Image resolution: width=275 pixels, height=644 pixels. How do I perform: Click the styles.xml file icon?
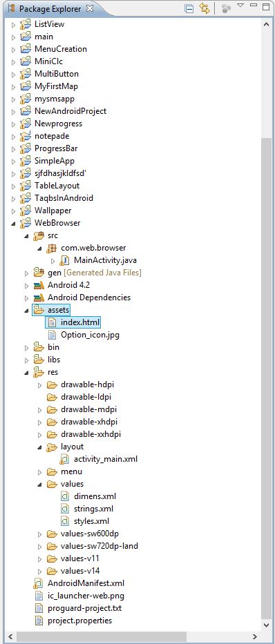coord(65,521)
